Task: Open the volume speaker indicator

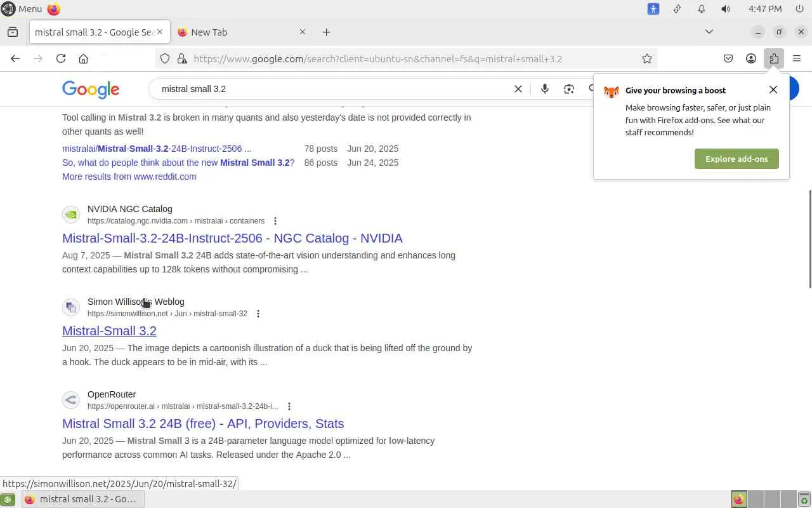Action: click(726, 9)
